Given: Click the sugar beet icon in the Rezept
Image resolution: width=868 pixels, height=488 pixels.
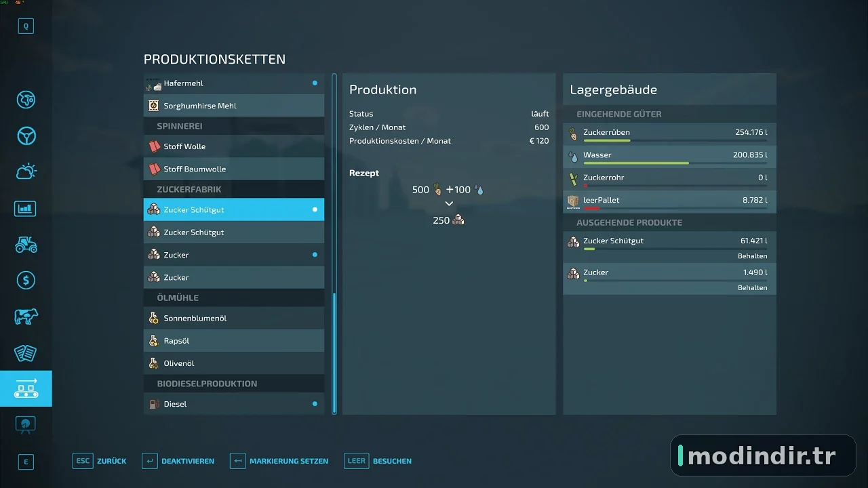Looking at the screenshot, I should (437, 190).
